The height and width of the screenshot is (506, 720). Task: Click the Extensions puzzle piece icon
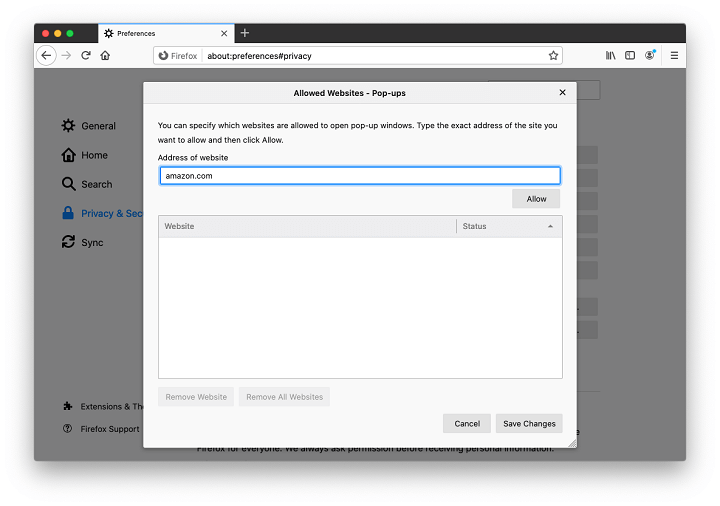(x=68, y=406)
